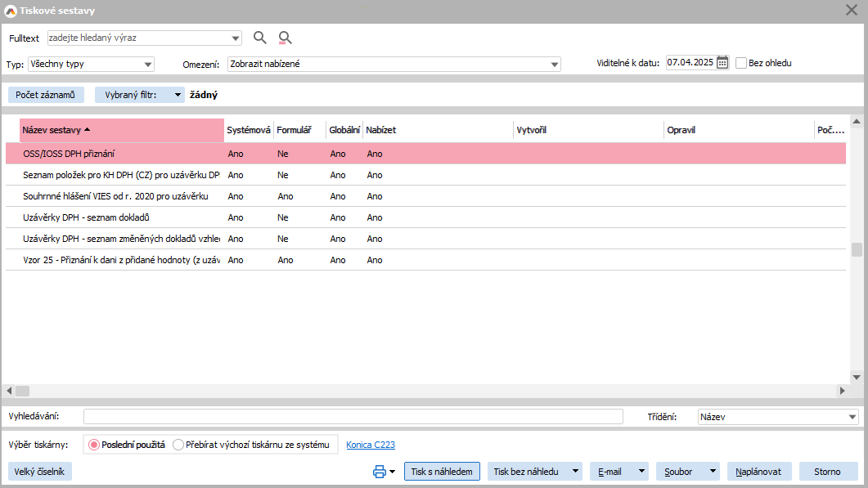This screenshot has width=868, height=488.
Task: Select the Uzávěrky DPH - seznam dokladů row
Action: click(x=86, y=217)
